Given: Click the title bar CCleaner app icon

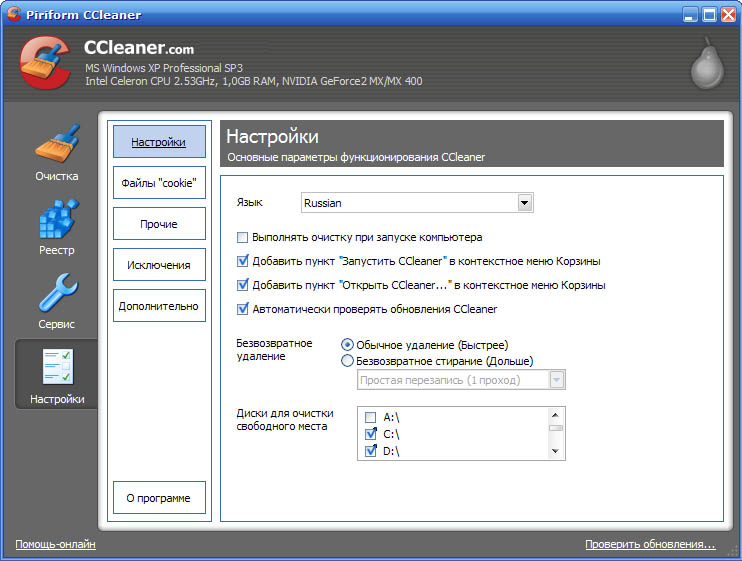Looking at the screenshot, I should (13, 14).
